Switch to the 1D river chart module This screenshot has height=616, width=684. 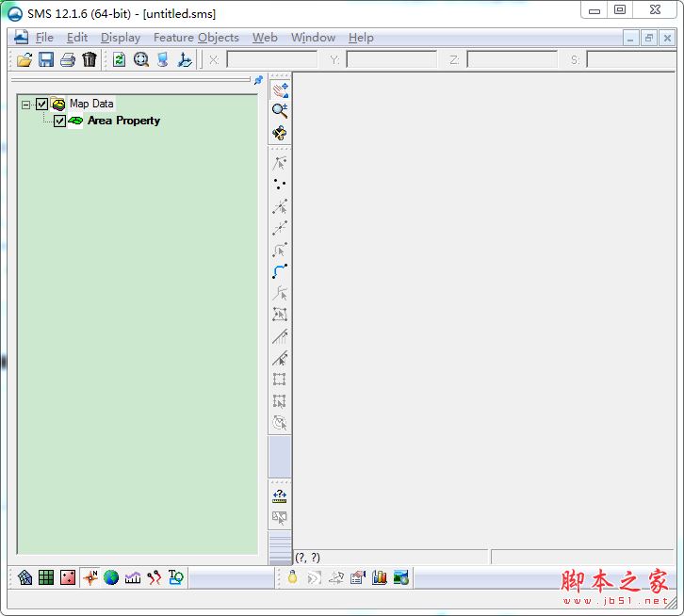tap(133, 577)
